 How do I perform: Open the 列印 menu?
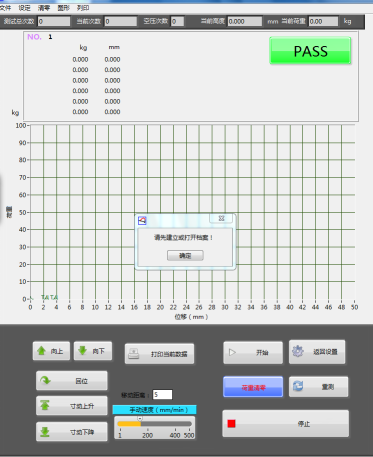(83, 8)
